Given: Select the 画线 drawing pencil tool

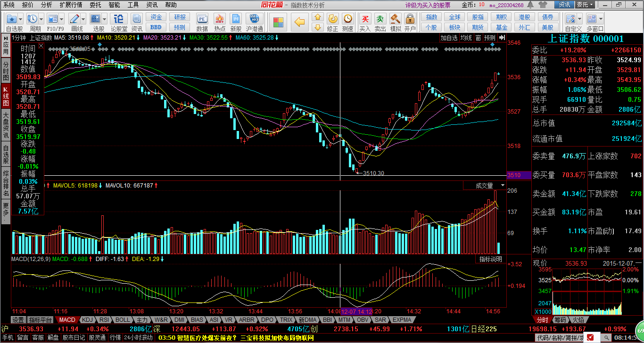Looking at the screenshot, I should coord(74,19).
